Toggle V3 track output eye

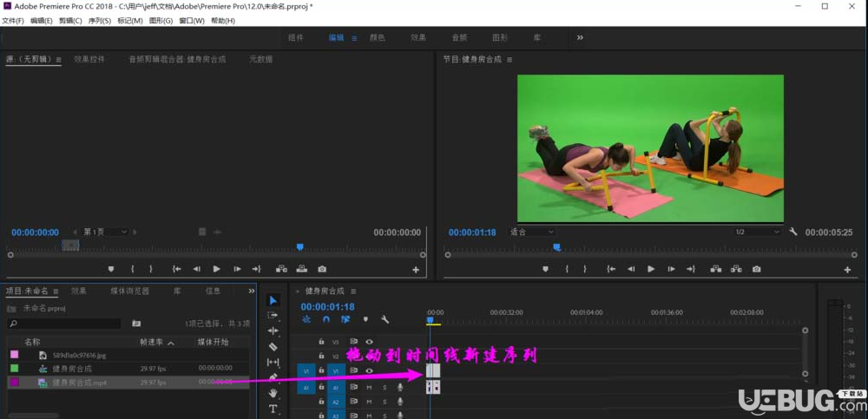click(x=369, y=342)
